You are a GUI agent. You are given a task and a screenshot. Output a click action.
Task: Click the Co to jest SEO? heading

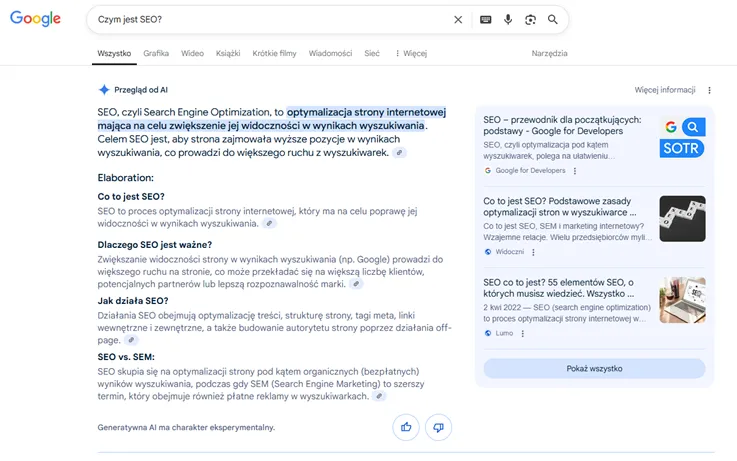[131, 196]
